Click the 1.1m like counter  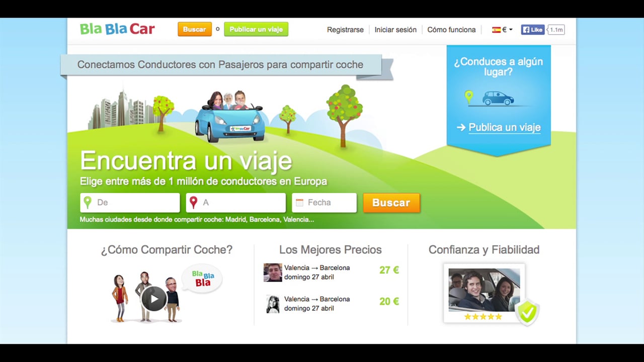[556, 30]
